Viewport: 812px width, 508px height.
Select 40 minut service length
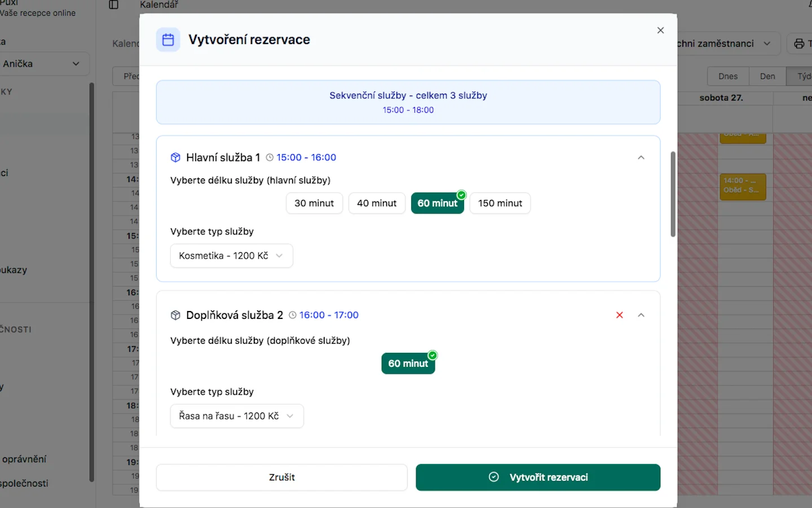click(377, 203)
